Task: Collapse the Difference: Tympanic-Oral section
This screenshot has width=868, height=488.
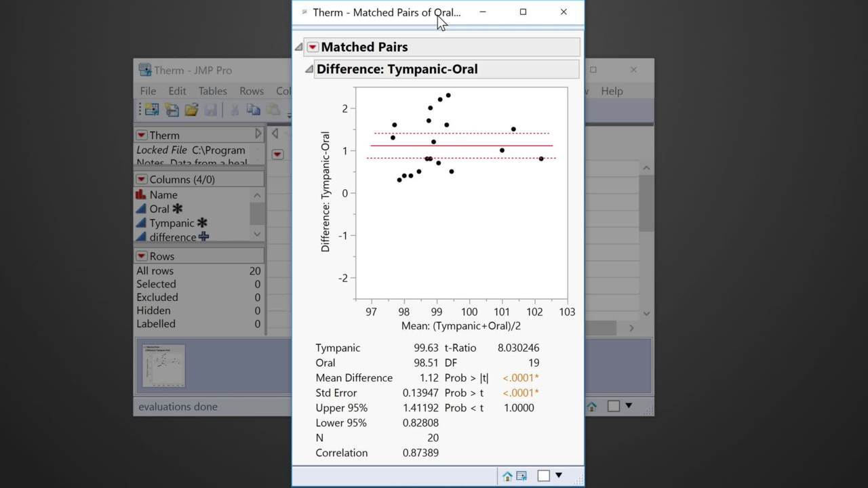Action: (309, 69)
